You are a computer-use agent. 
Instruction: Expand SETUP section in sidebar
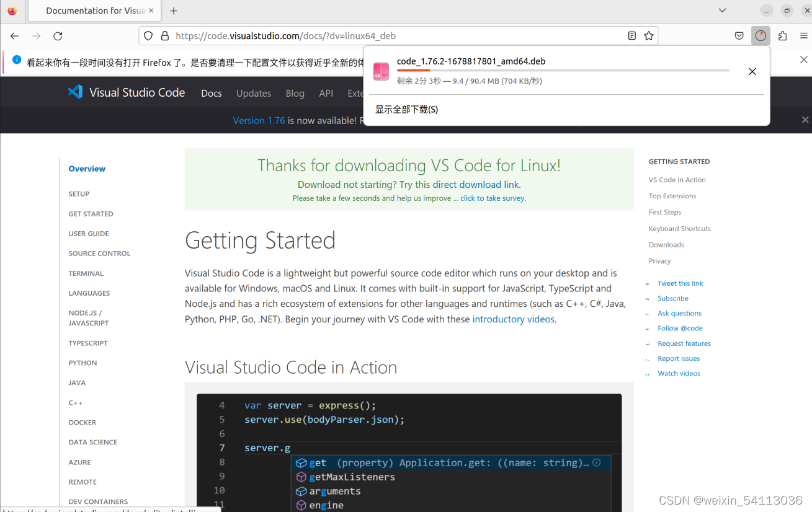(x=79, y=194)
